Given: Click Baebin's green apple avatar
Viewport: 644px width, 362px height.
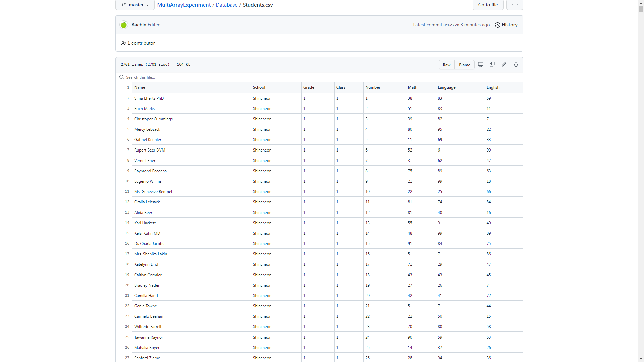Looking at the screenshot, I should coord(123,25).
